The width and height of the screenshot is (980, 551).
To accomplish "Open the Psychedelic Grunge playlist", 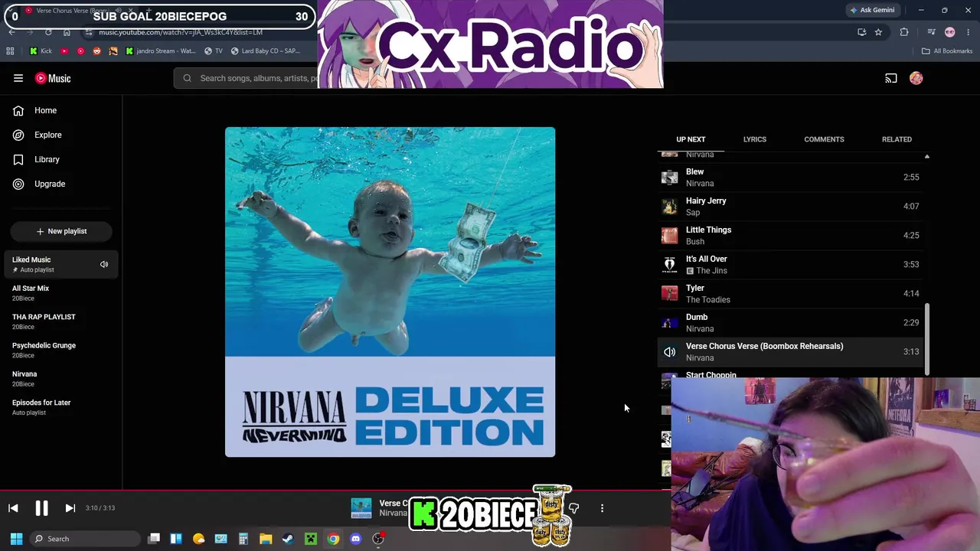I will tap(61, 350).
